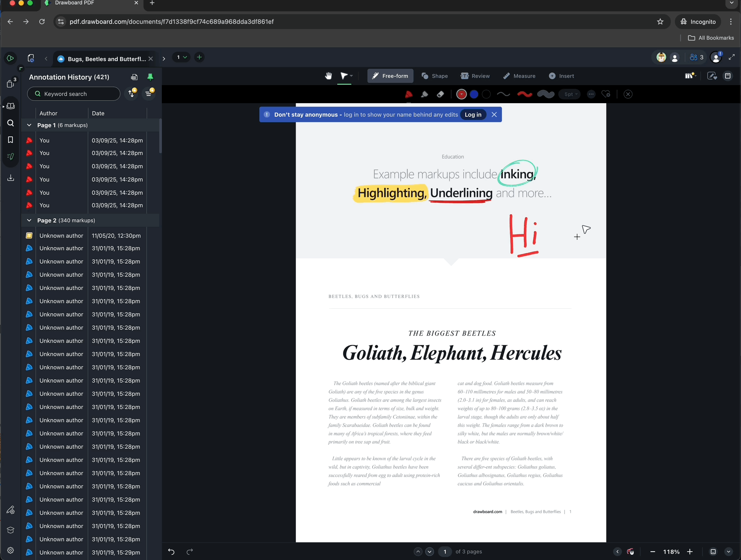Redo the last action
741x560 pixels.
pos(190,552)
